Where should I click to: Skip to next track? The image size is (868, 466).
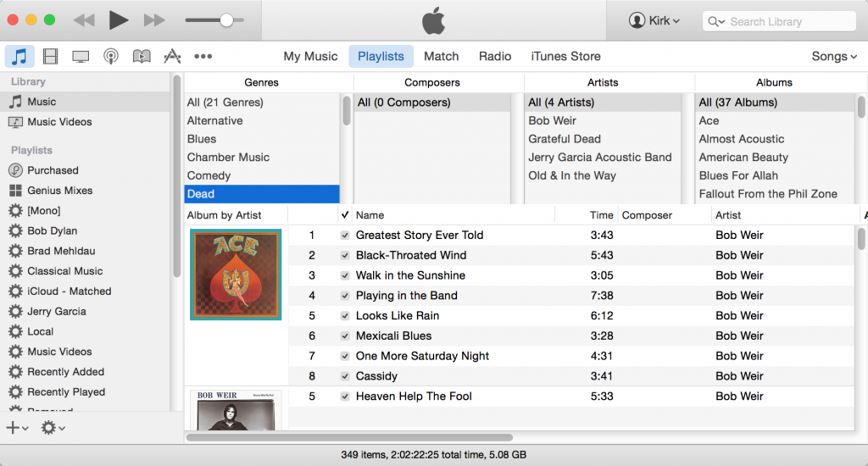[154, 20]
